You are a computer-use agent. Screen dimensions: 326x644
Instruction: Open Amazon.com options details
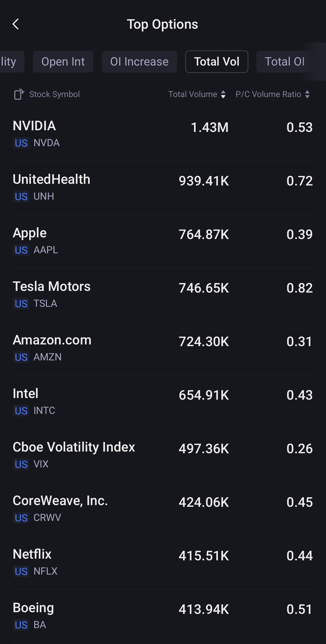tap(163, 348)
